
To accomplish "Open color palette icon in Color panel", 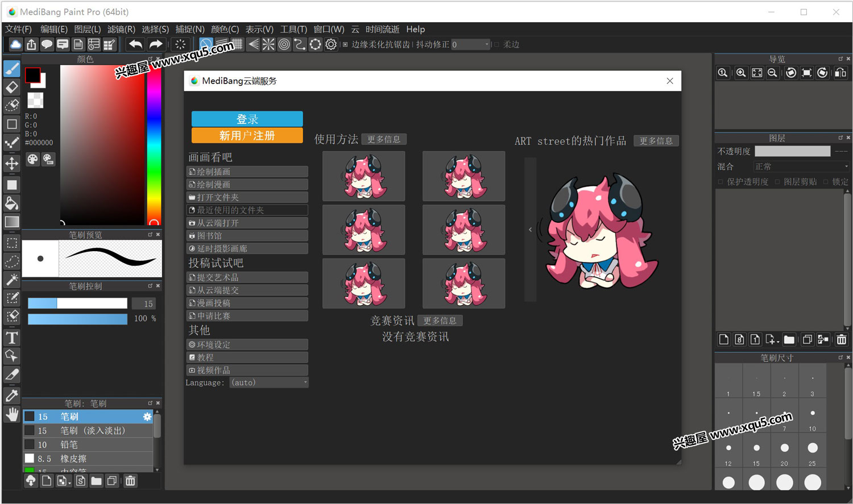I will (x=32, y=160).
